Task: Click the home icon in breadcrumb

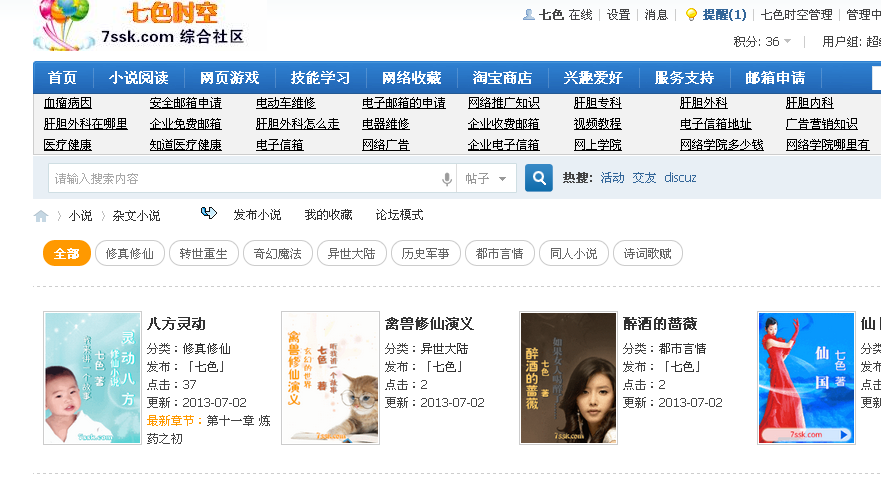Action: pyautogui.click(x=41, y=216)
